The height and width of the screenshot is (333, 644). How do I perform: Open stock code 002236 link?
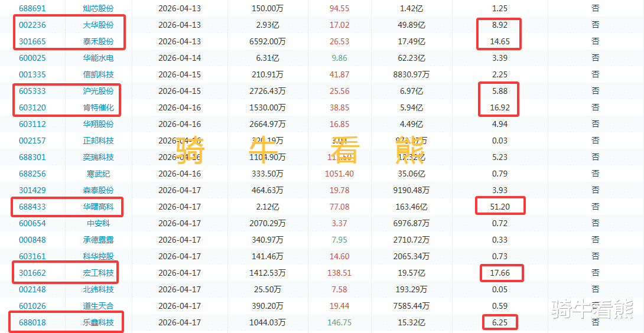coord(32,25)
